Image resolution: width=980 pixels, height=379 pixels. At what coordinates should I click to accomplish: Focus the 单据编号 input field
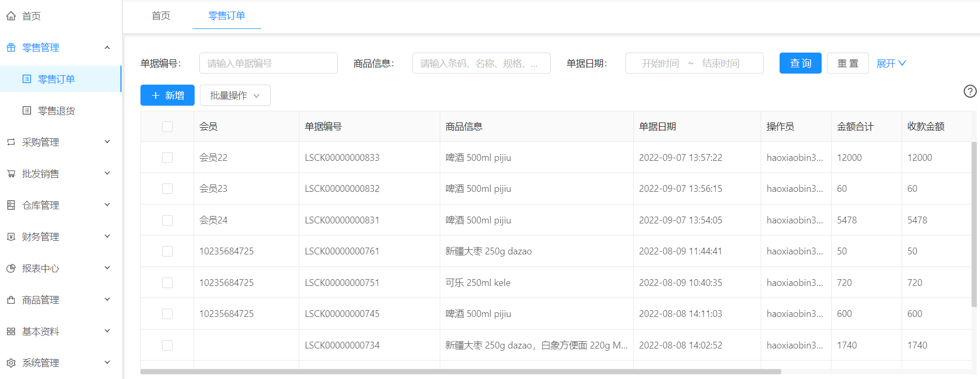tap(268, 64)
